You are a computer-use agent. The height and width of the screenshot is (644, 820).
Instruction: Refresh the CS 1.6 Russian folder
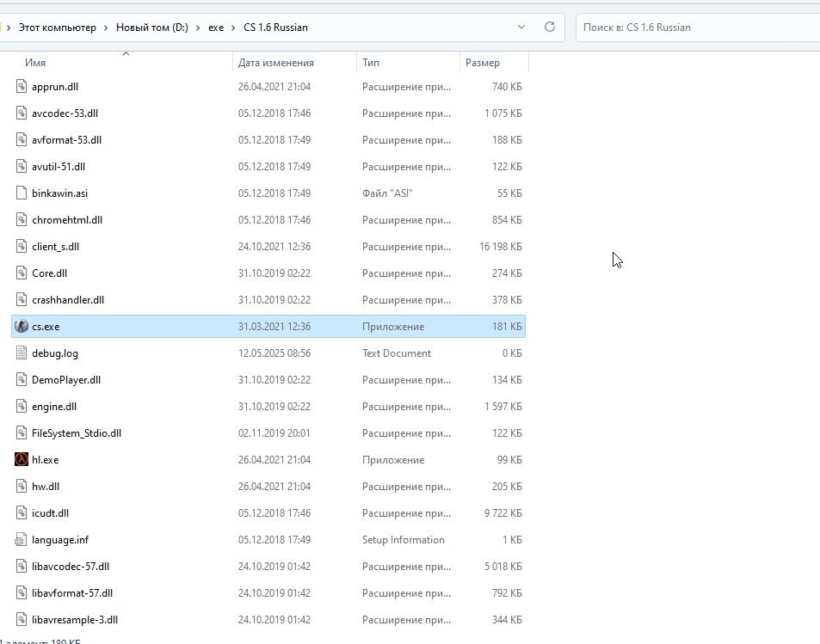[x=550, y=27]
